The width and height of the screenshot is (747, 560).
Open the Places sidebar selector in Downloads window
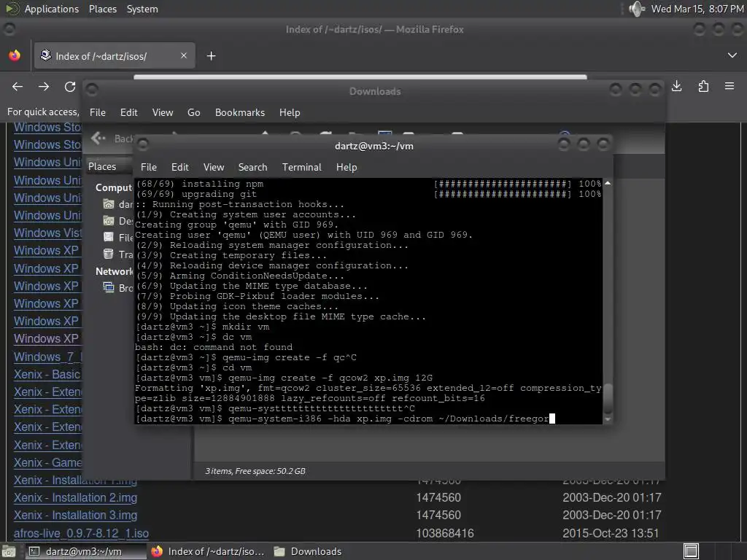109,166
